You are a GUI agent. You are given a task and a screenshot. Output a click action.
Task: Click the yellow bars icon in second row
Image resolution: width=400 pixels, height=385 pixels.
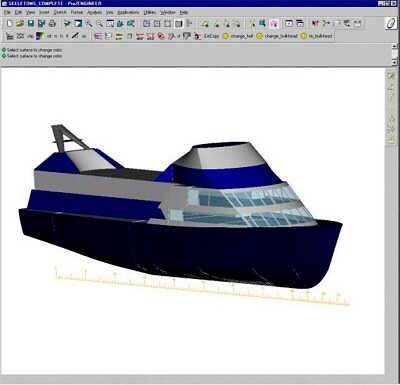(119, 36)
